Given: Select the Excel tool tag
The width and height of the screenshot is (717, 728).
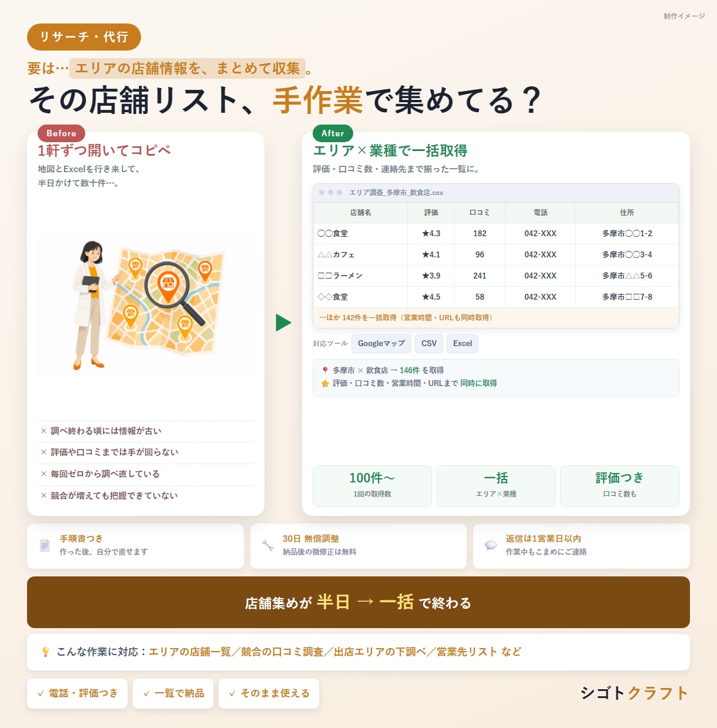Looking at the screenshot, I should (x=463, y=344).
